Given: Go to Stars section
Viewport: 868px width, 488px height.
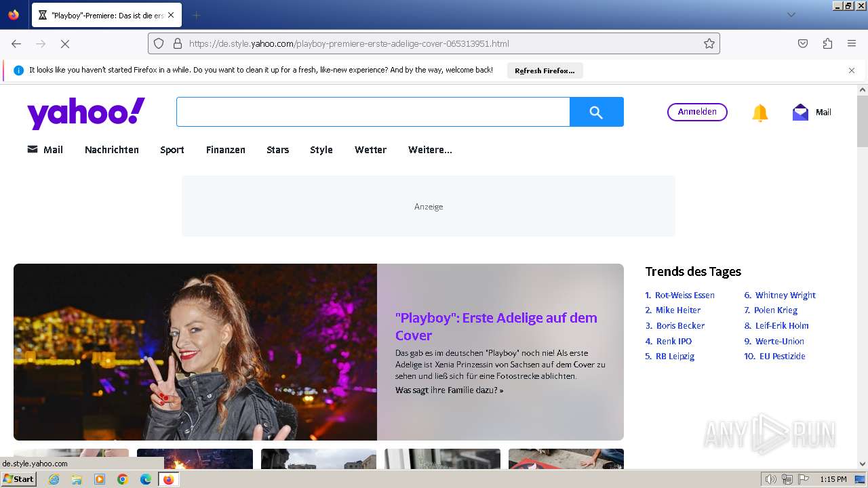Looking at the screenshot, I should pos(278,150).
